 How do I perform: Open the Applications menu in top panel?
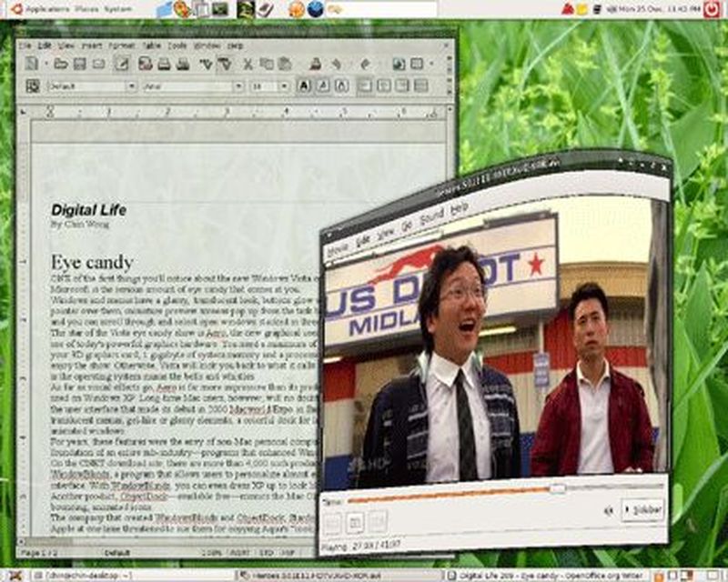(x=49, y=8)
